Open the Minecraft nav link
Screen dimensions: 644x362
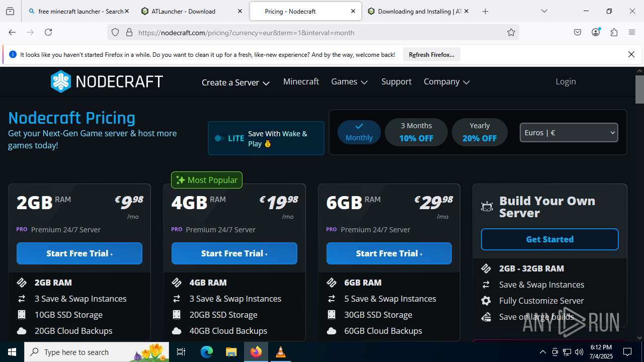[x=301, y=81]
